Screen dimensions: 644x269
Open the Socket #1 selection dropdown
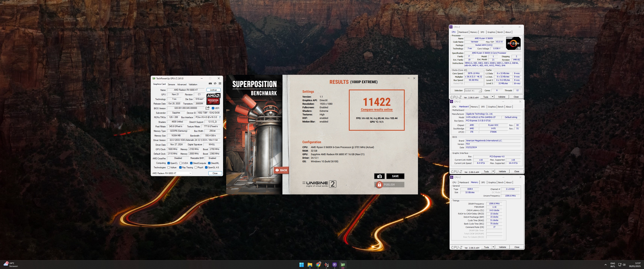coord(473,91)
